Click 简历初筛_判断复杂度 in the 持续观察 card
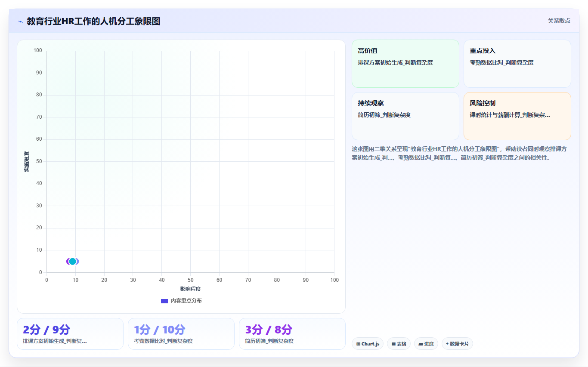This screenshot has width=588, height=367. [x=384, y=115]
